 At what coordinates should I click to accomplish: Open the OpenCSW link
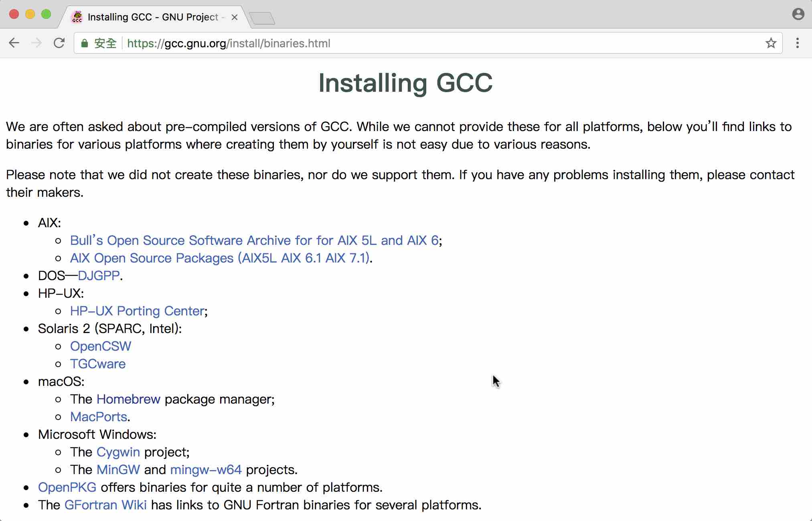point(101,346)
